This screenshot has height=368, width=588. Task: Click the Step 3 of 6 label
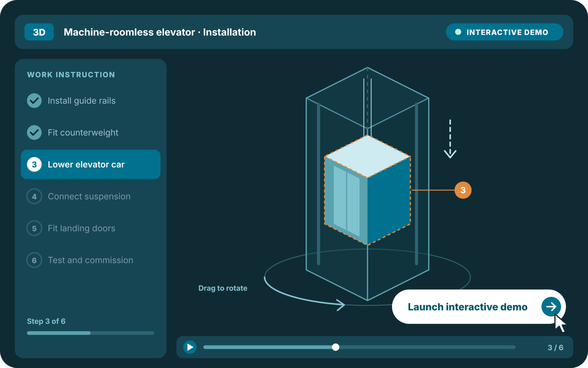(x=46, y=321)
